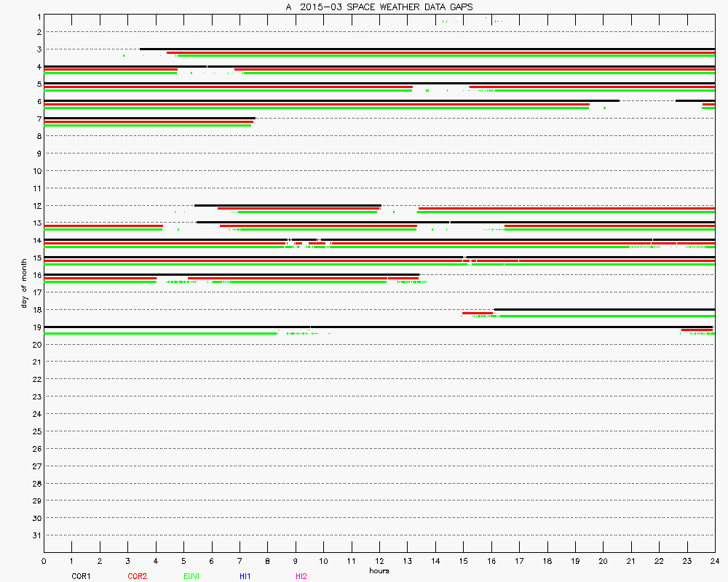728x582 pixels.
Task: Select day 31 on the y-axis
Action: click(36, 535)
